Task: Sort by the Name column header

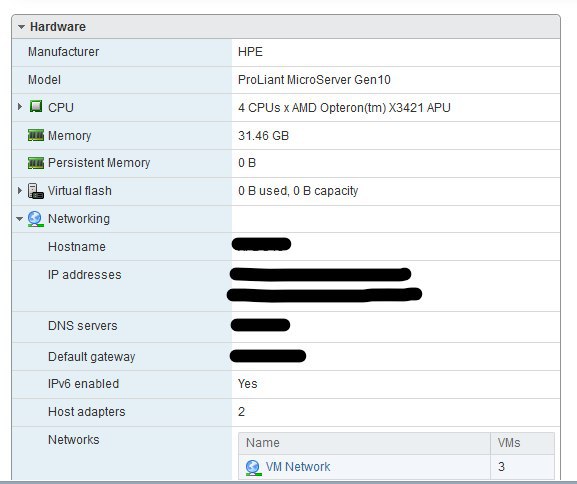Action: click(364, 443)
